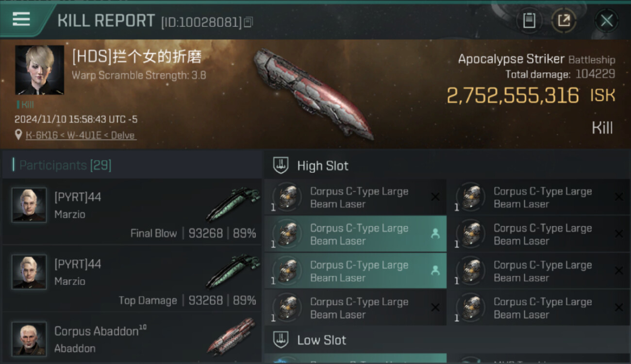Open the Final Blow participant [PYRT]44 entry
The width and height of the screenshot is (631, 364).
click(132, 212)
